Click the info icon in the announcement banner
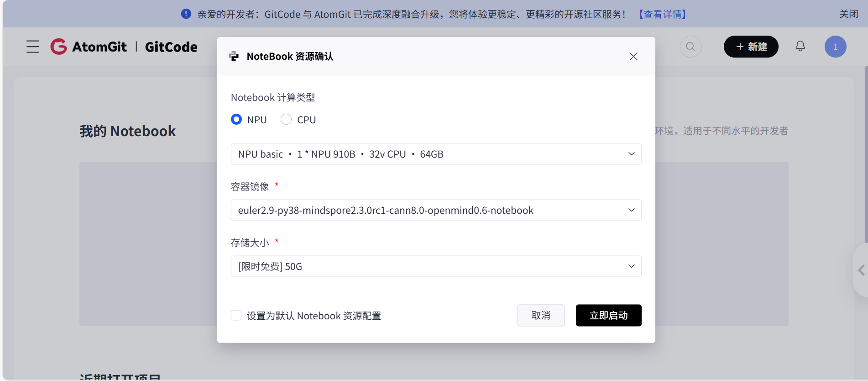Viewport: 868px width, 381px height. point(186,14)
